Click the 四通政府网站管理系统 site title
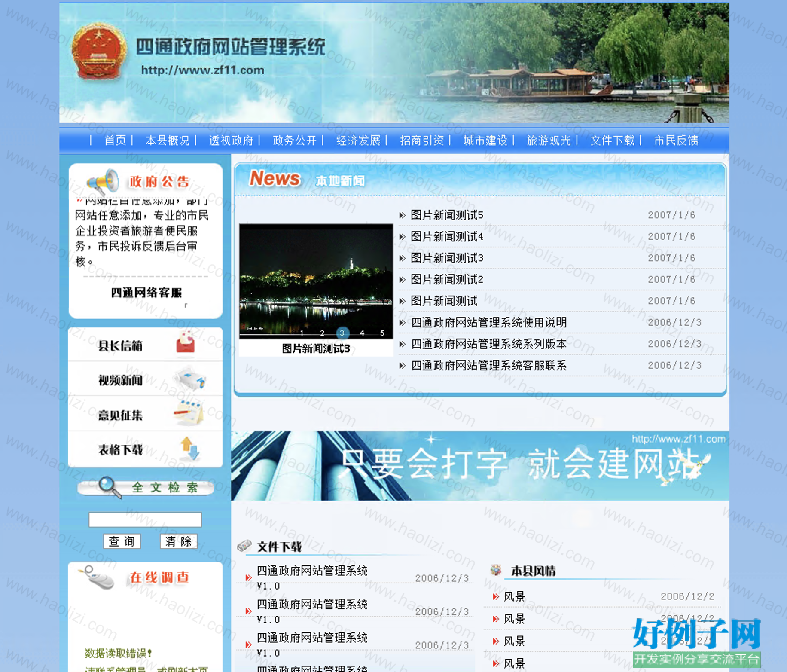The width and height of the screenshot is (787, 672). [x=231, y=47]
